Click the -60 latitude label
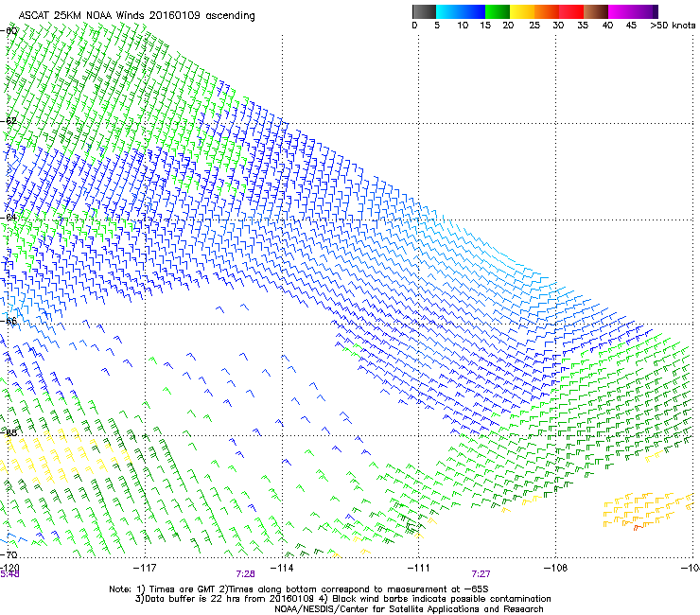Screen dimensions: 700x615 (x=9, y=31)
